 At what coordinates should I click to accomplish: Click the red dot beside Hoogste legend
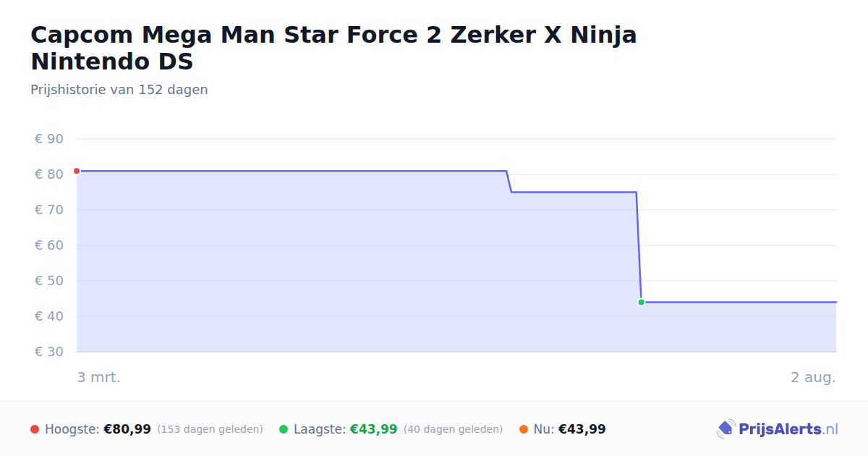35,429
